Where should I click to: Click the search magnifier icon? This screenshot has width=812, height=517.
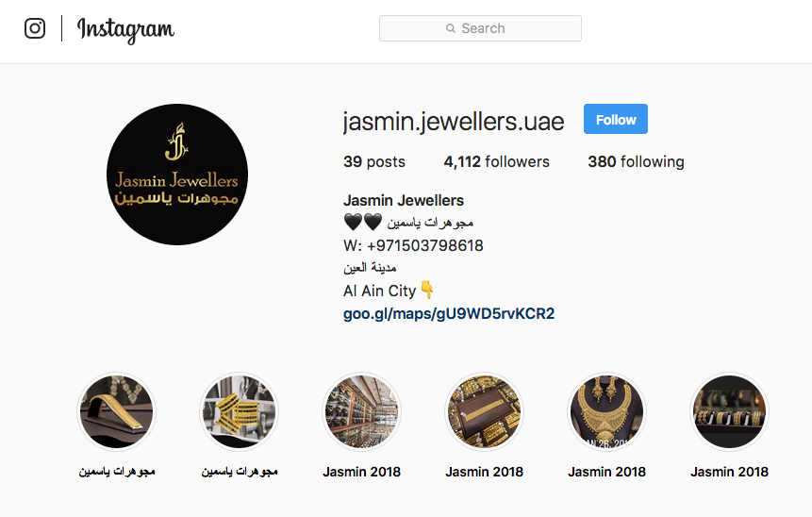point(451,28)
